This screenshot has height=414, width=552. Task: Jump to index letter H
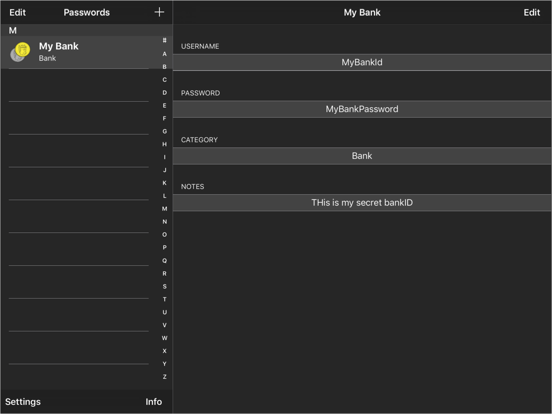(164, 144)
